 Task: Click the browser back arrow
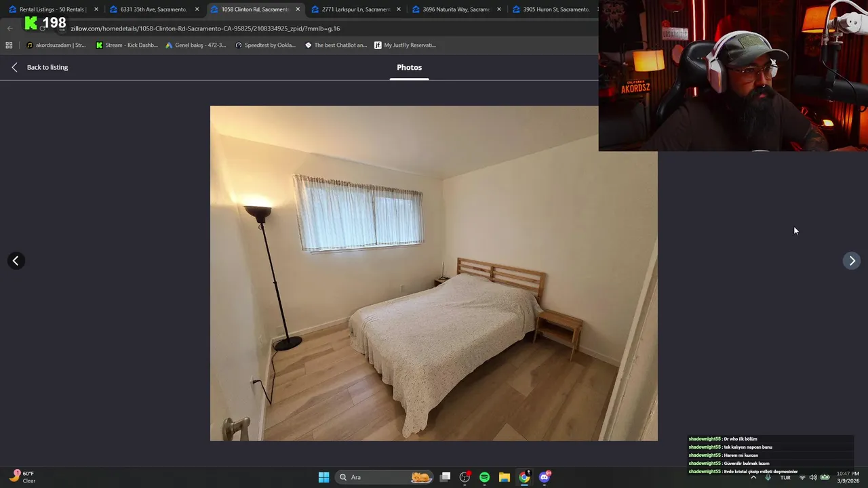tap(9, 28)
